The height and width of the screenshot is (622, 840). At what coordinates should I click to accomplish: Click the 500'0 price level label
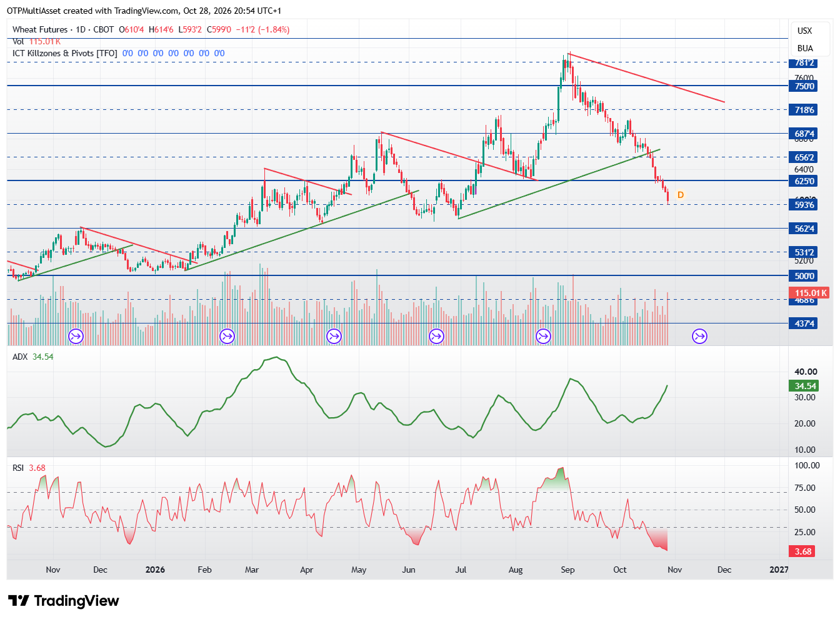coord(804,276)
